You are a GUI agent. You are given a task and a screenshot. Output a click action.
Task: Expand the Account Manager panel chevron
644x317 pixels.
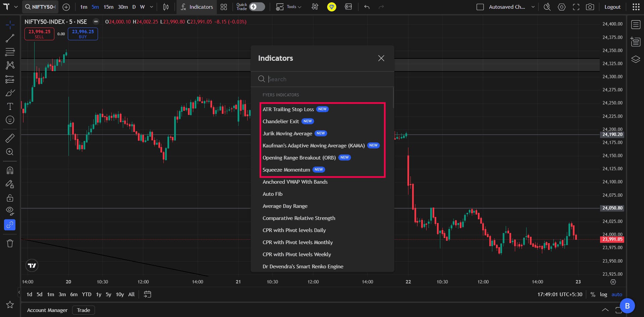tap(605, 310)
